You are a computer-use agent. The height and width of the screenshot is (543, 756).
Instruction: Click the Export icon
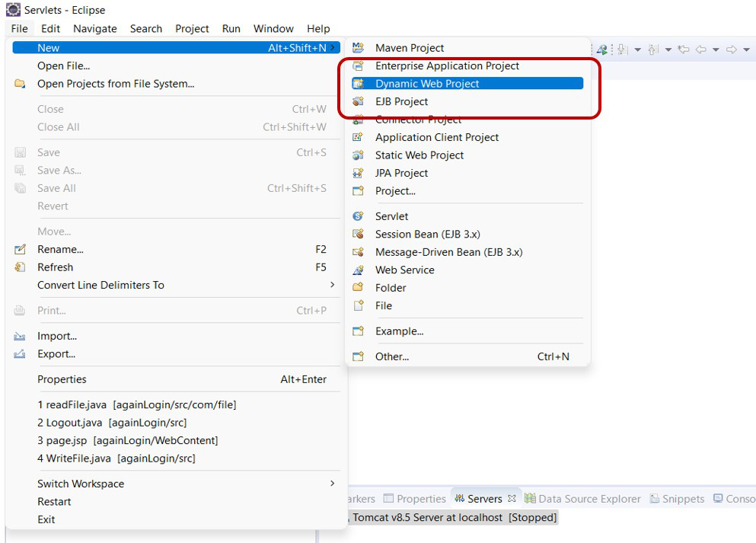[x=20, y=354]
